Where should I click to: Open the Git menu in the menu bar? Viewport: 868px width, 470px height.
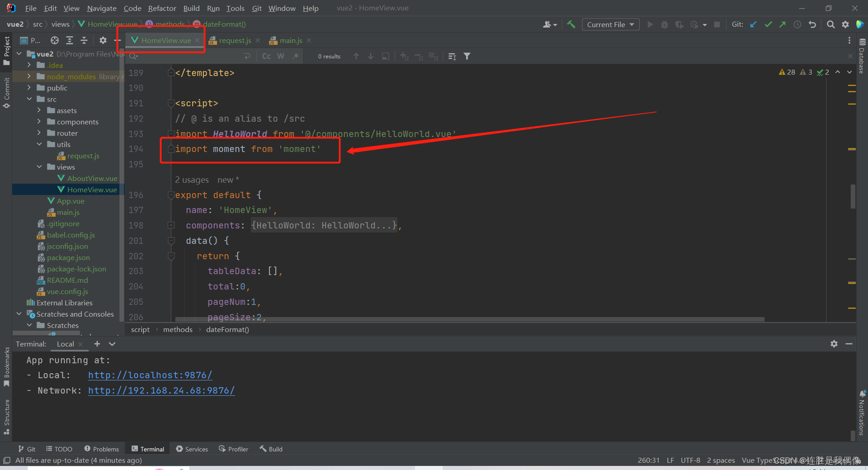coord(256,8)
